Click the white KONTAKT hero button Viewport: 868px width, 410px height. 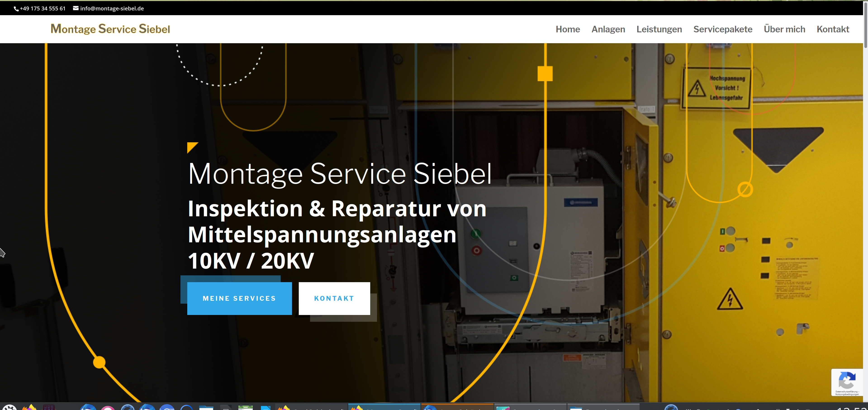pos(334,298)
